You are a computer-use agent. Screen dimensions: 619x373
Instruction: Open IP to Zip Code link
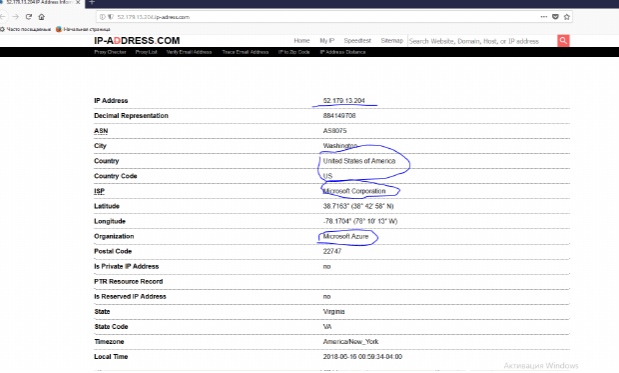tap(294, 52)
